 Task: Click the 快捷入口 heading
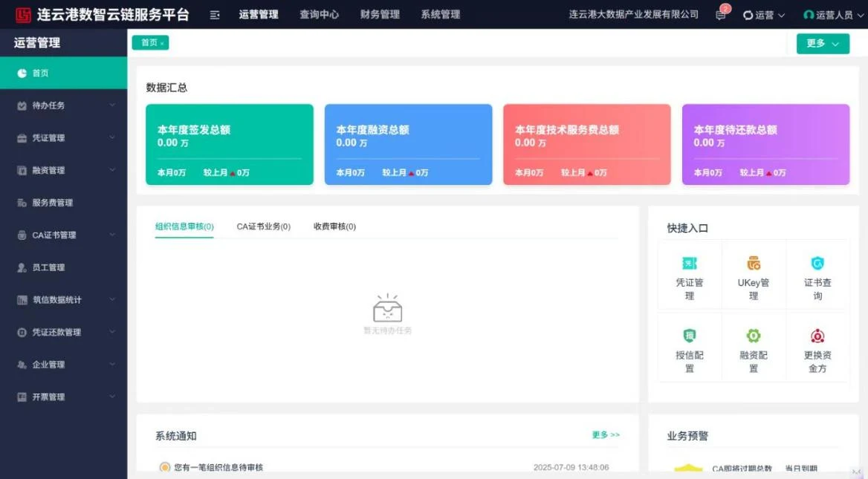[x=687, y=228]
